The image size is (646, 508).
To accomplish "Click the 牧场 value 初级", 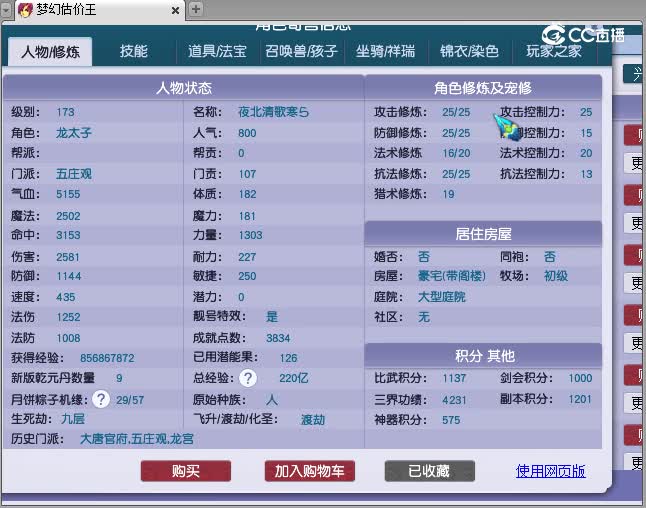I will pos(556,276).
